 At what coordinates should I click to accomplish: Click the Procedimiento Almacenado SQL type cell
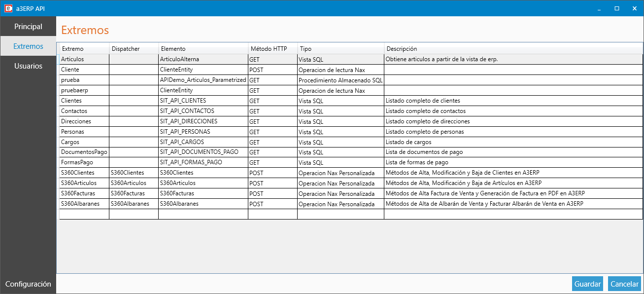341,80
